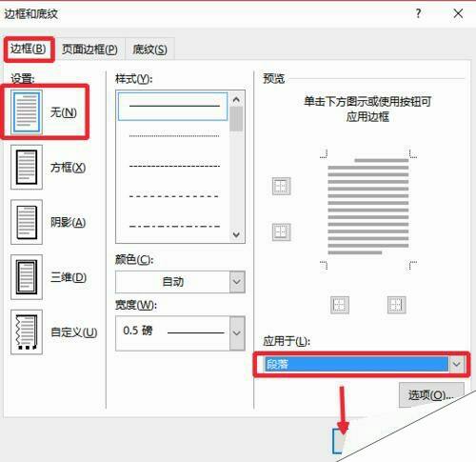Screen dimensions: 476x462
Task: Pick the 阴影(A) shadow border icon
Action: pos(27,222)
